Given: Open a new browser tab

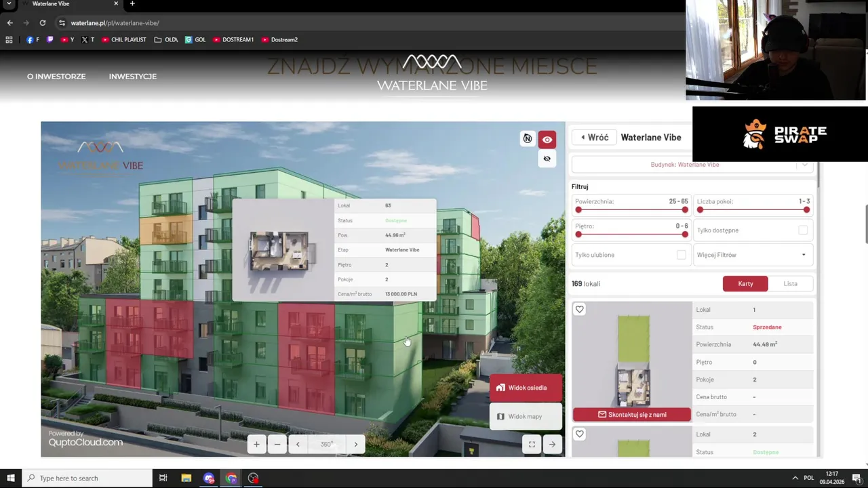Looking at the screenshot, I should [x=132, y=4].
